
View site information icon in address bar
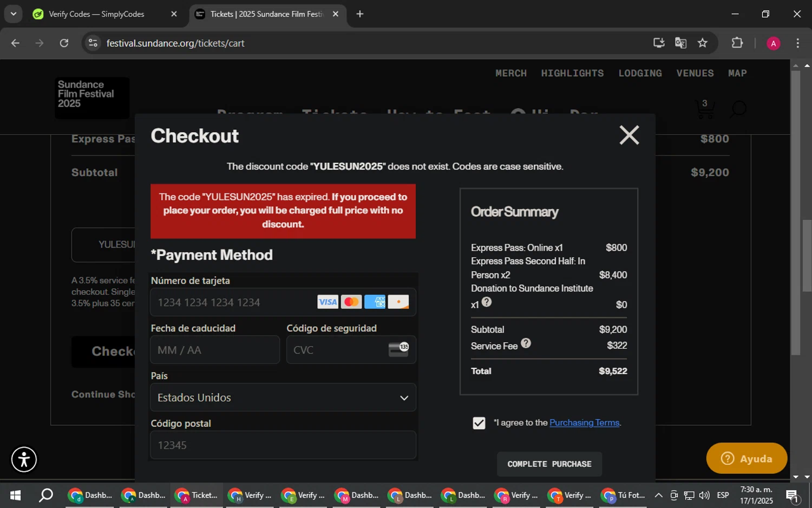[x=93, y=43]
